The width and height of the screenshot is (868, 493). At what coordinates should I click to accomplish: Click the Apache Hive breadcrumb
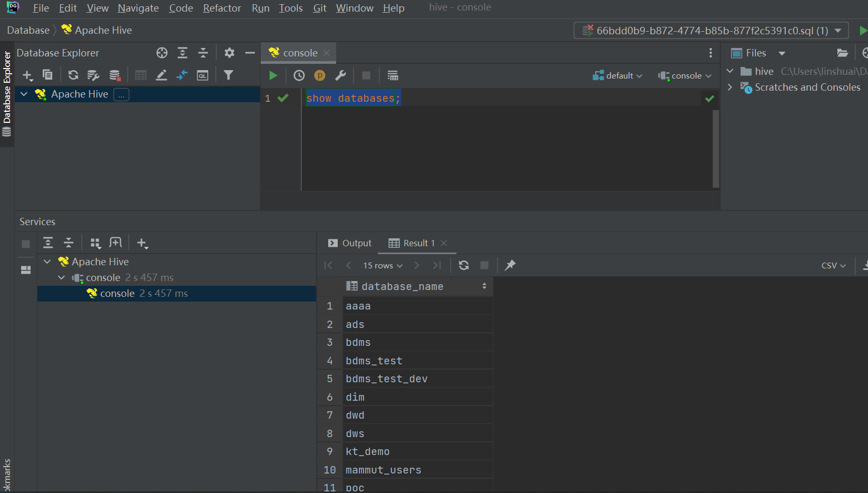(97, 30)
